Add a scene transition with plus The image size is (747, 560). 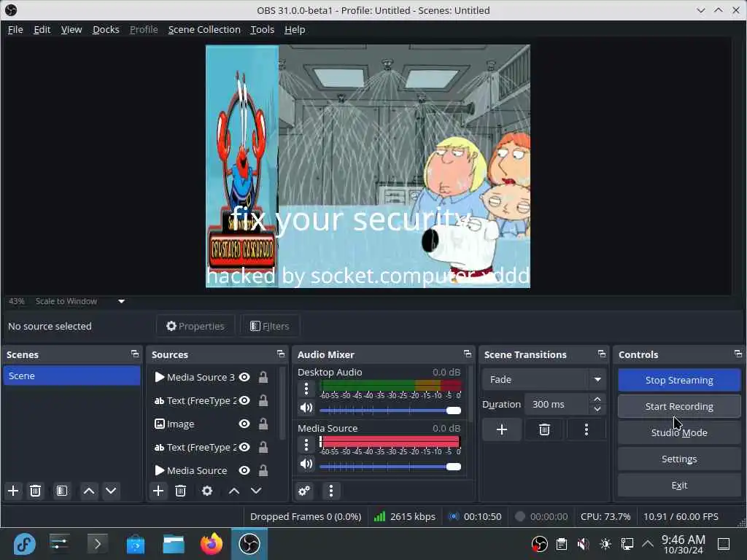point(502,429)
